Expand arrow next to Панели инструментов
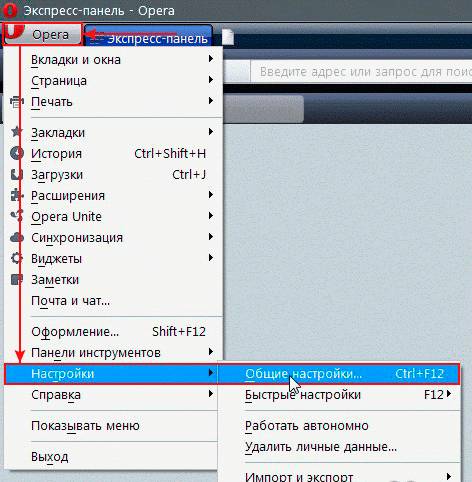Viewport: 472px width, 482px height. pos(211,352)
